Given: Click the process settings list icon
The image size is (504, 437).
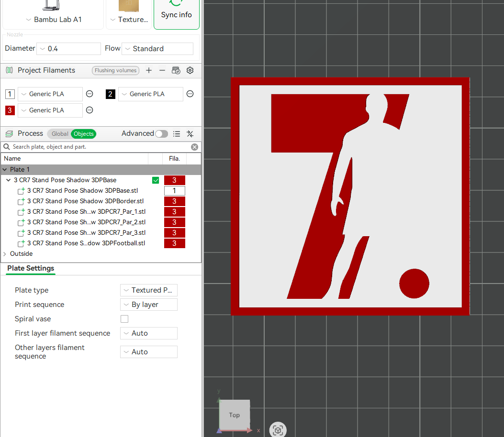Looking at the screenshot, I should 177,134.
